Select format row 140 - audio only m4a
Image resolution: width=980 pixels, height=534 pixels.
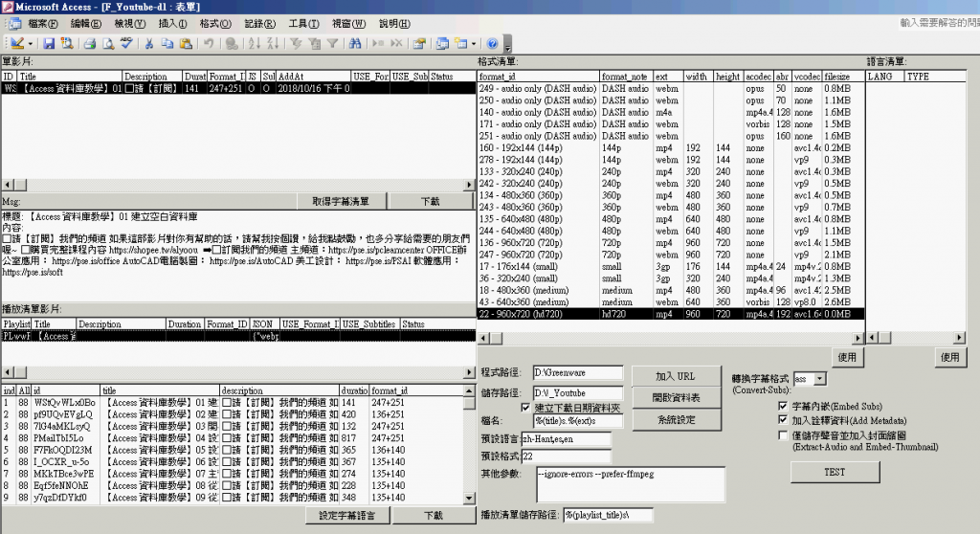[671, 113]
